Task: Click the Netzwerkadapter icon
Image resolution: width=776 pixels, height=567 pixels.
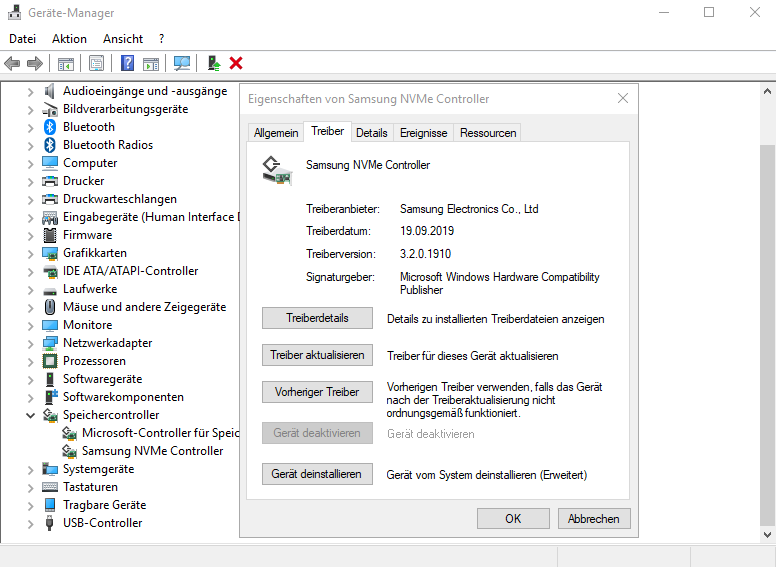Action: coord(49,343)
